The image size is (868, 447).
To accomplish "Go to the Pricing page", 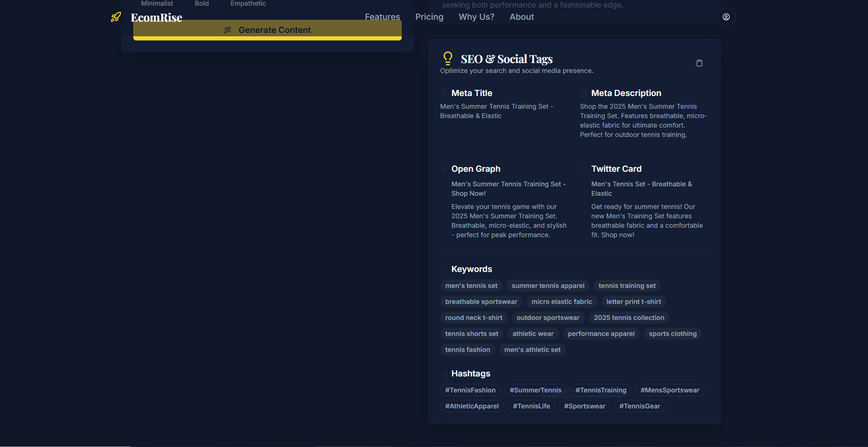I will (x=429, y=17).
